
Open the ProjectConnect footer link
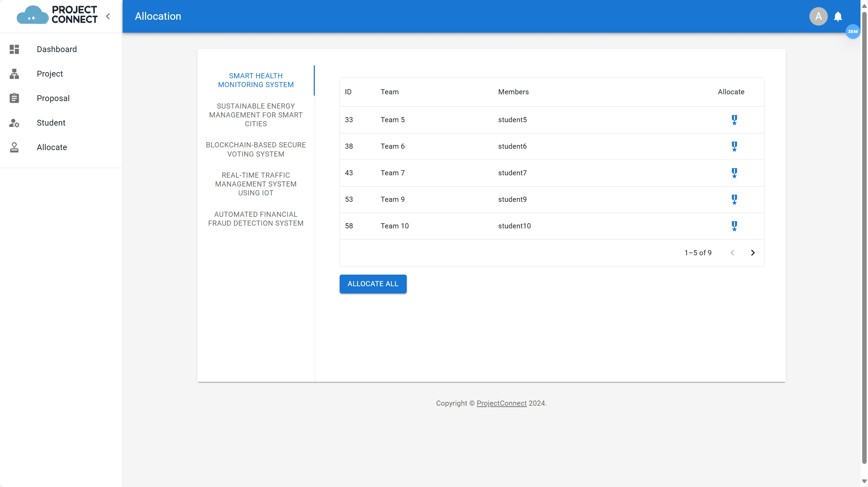pos(501,403)
